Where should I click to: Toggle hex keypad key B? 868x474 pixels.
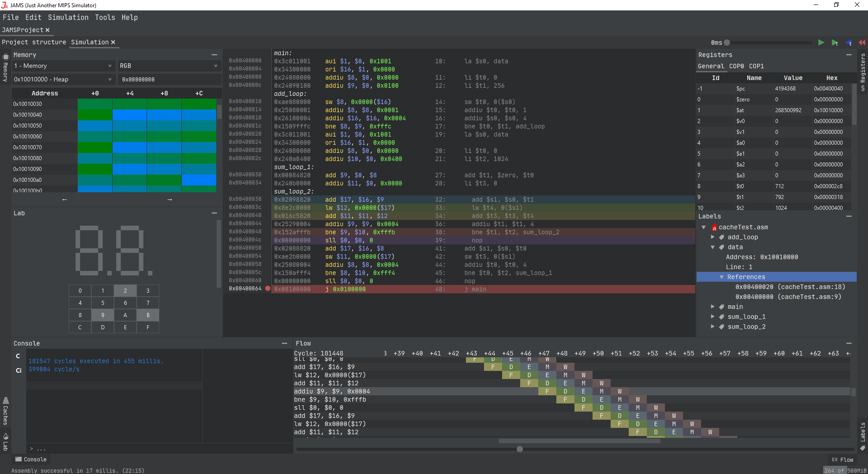click(148, 315)
